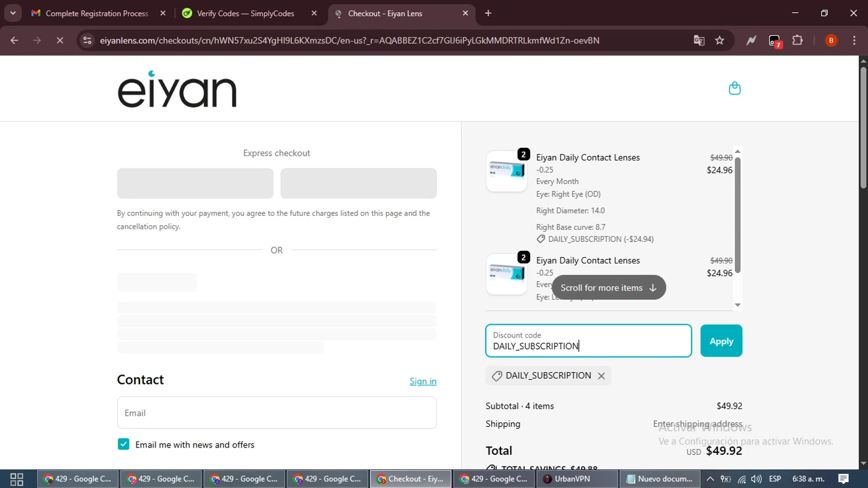Go back to previous page
Screen dimensions: 868x488
(x=14, y=41)
